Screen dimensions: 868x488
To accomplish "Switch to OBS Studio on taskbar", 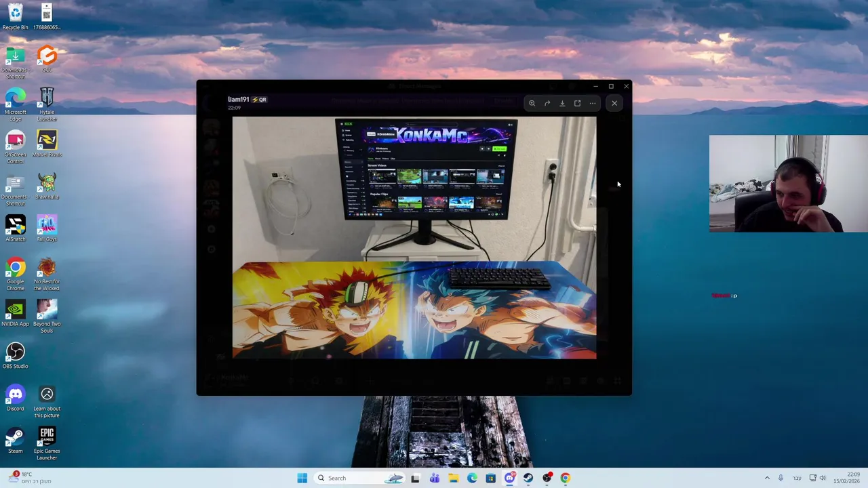I will click(547, 478).
